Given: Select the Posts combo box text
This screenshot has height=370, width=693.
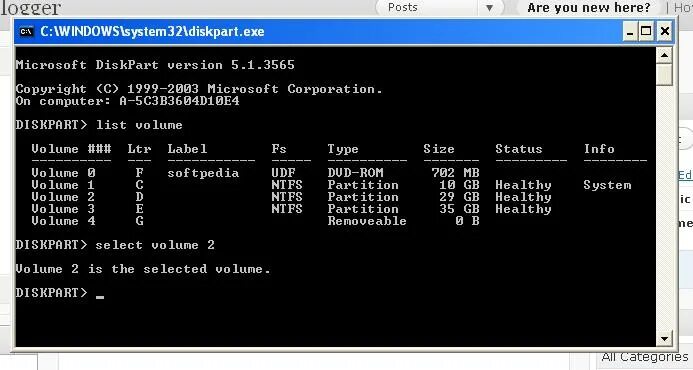Looking at the screenshot, I should 403,8.
